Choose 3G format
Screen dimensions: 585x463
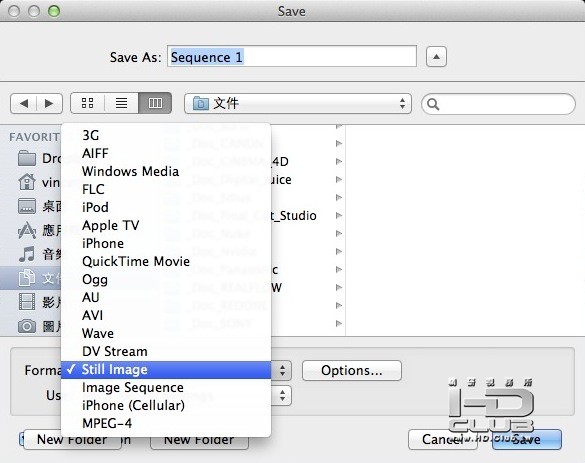tap(166, 135)
